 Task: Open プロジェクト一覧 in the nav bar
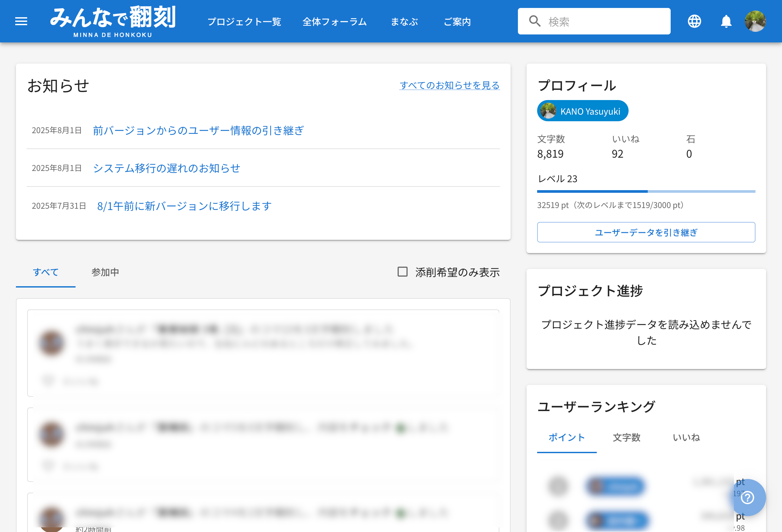tap(244, 22)
